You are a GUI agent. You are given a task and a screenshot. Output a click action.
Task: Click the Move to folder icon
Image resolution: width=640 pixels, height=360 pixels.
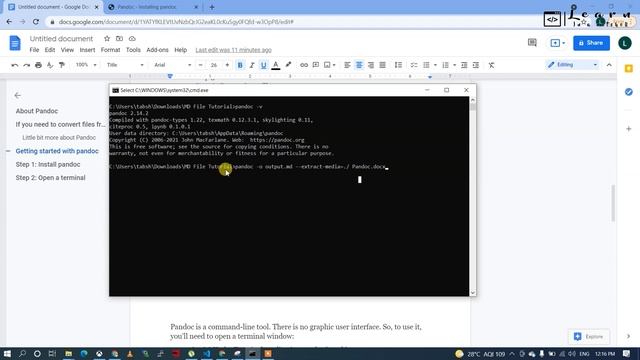click(x=120, y=38)
